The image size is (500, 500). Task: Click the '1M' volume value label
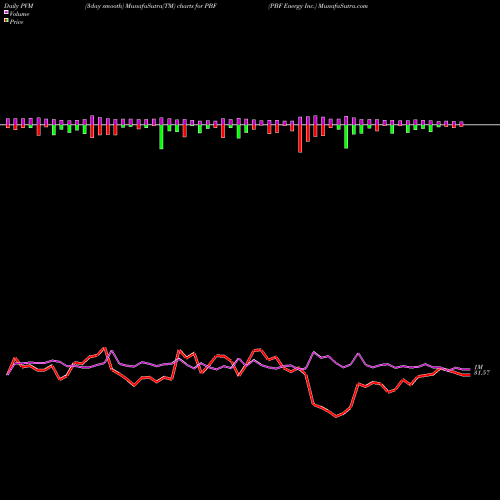[x=478, y=367]
